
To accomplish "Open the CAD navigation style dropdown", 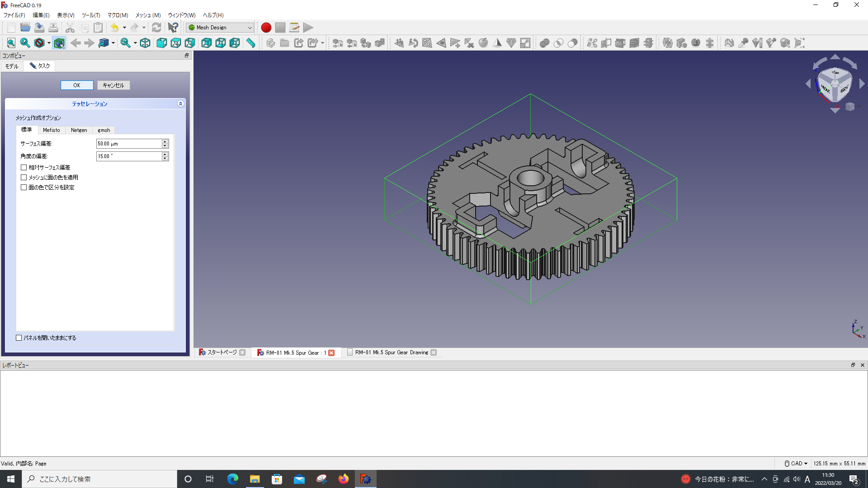I will (796, 464).
